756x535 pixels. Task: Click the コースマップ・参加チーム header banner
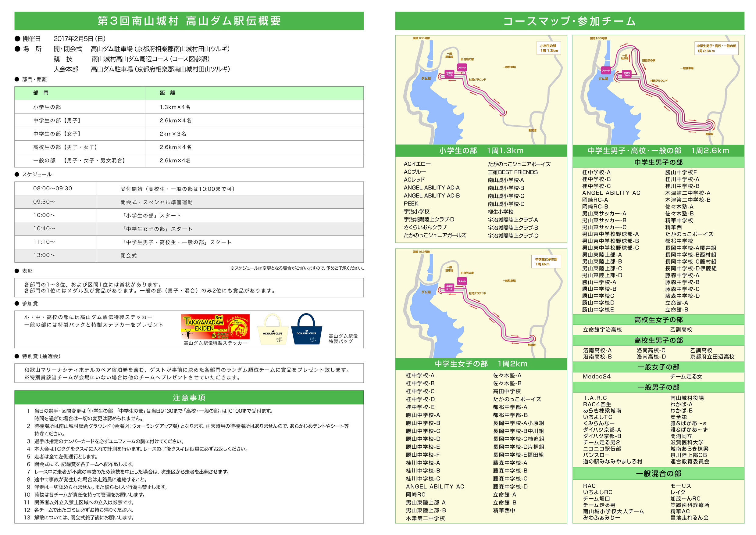tap(569, 21)
